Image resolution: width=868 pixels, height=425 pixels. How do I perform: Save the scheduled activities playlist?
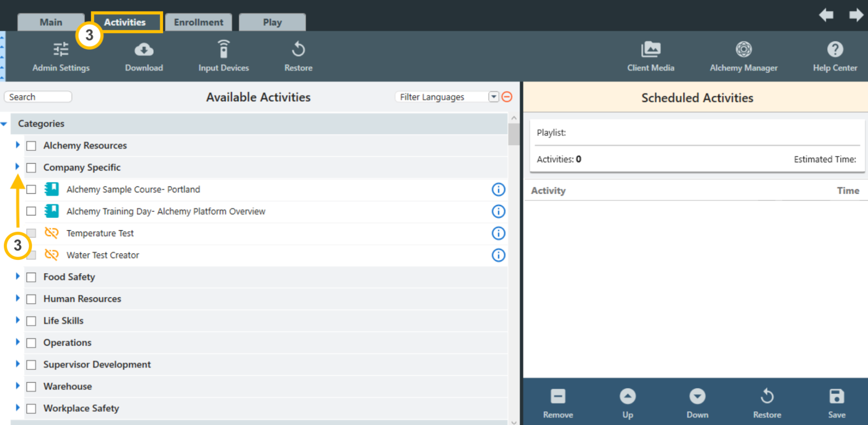[836, 402]
